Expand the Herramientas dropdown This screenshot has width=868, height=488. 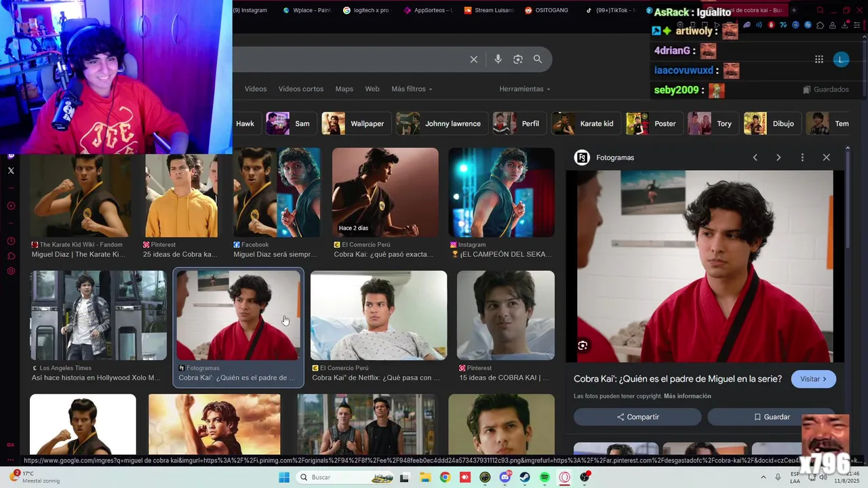point(525,89)
